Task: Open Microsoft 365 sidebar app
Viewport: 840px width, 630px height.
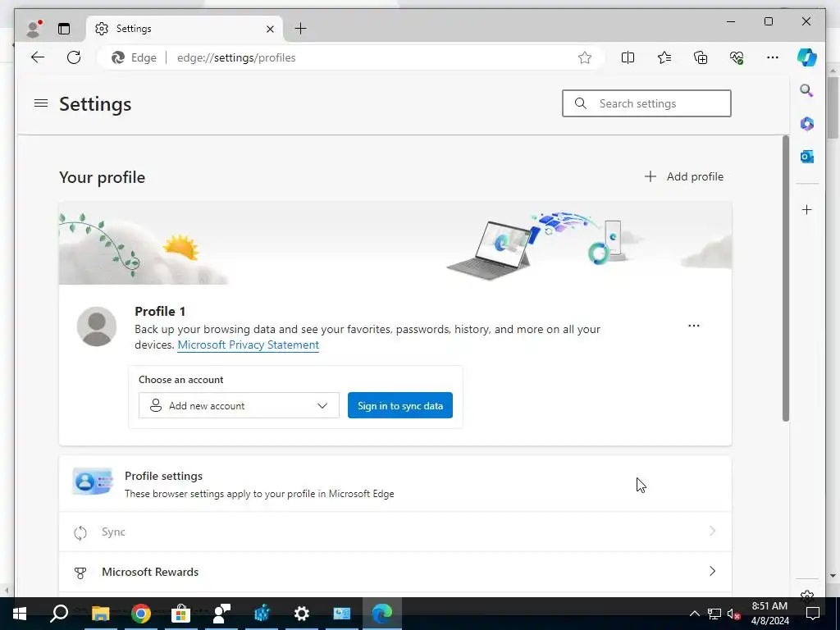Action: tap(807, 124)
